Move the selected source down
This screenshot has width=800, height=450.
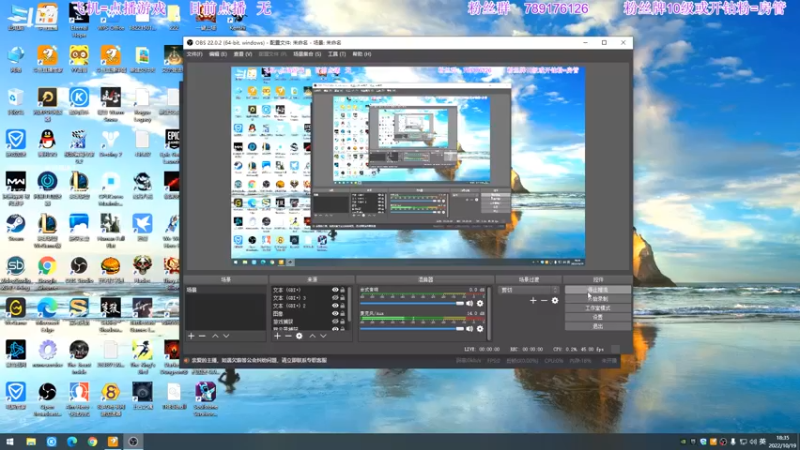[x=323, y=336]
